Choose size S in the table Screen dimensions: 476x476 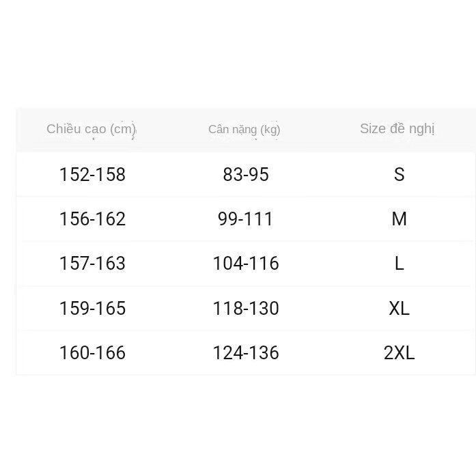pos(400,175)
